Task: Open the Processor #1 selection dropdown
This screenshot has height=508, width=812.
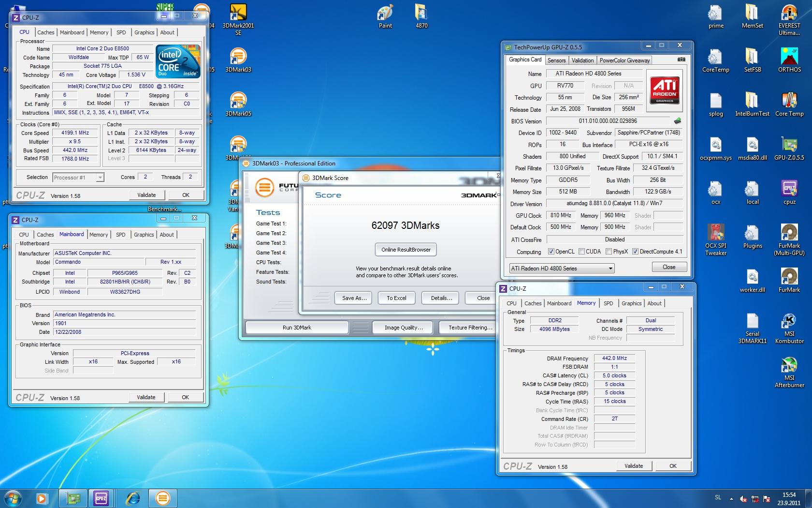Action: (x=78, y=178)
